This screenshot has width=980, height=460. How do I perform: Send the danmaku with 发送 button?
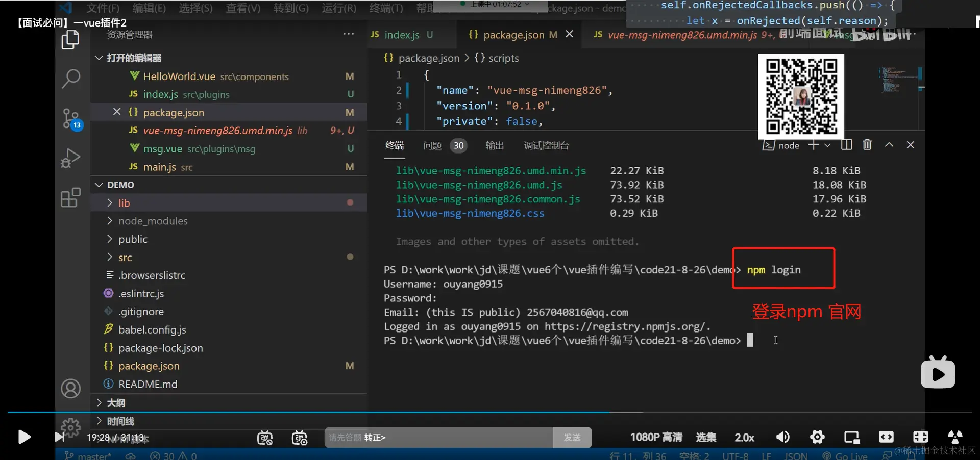pyautogui.click(x=572, y=438)
